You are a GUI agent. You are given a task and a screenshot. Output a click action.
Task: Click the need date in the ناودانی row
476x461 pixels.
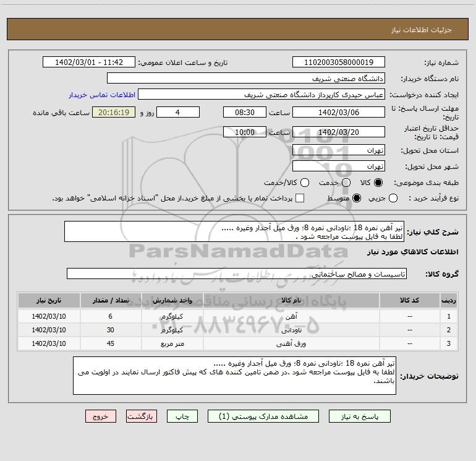pyautogui.click(x=49, y=330)
